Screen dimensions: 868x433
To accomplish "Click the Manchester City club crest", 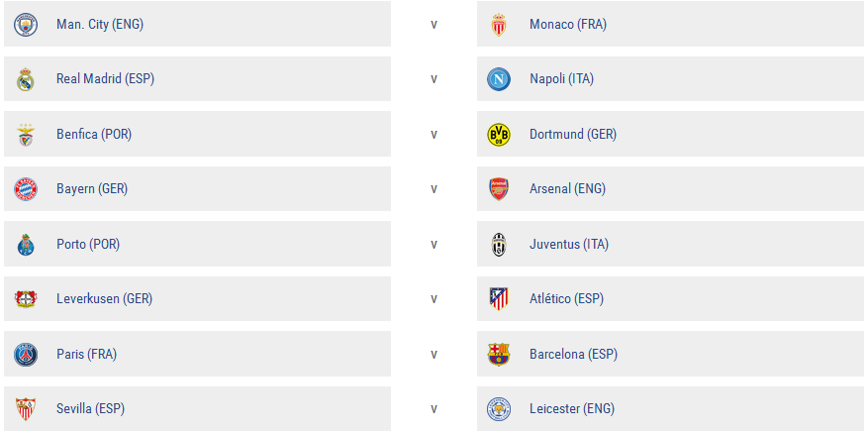I will [x=26, y=25].
